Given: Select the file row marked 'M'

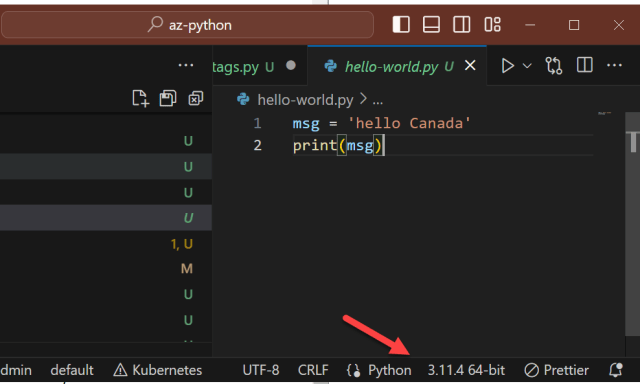Looking at the screenshot, I should coord(106,269).
